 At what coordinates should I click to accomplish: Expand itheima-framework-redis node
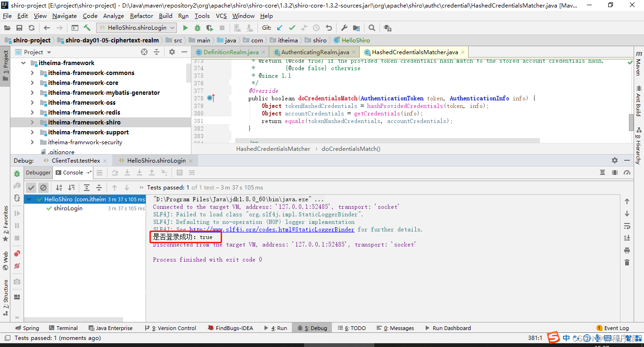(x=32, y=112)
